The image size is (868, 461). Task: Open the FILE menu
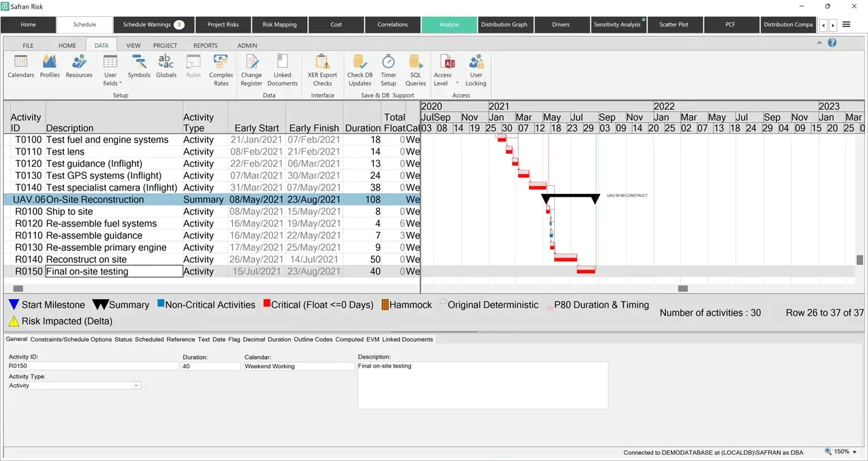click(28, 45)
